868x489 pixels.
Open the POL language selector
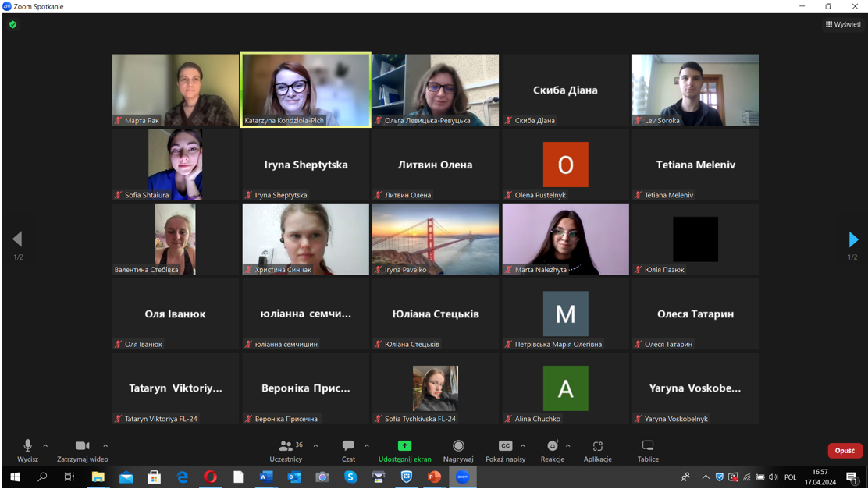(791, 477)
